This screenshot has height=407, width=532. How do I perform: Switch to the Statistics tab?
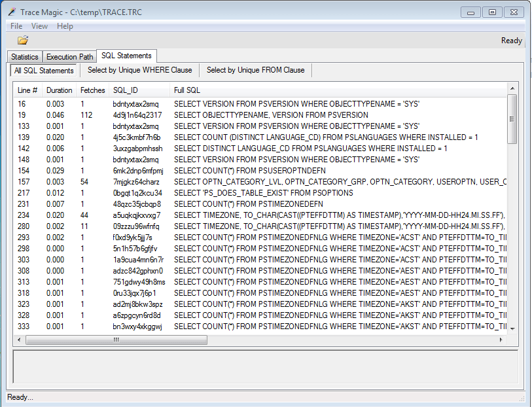[24, 56]
